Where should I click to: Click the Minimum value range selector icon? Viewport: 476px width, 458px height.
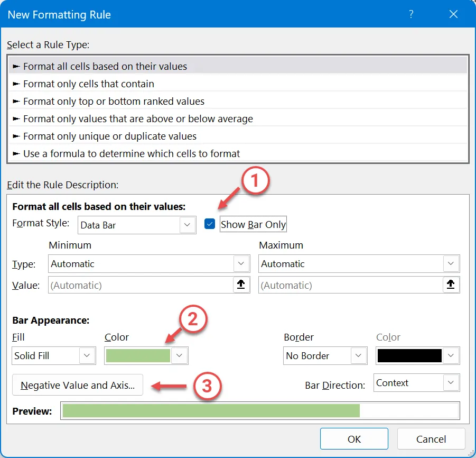pyautogui.click(x=241, y=285)
